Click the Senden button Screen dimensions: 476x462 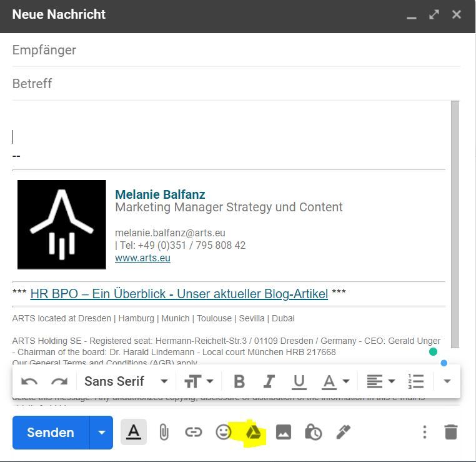(51, 433)
